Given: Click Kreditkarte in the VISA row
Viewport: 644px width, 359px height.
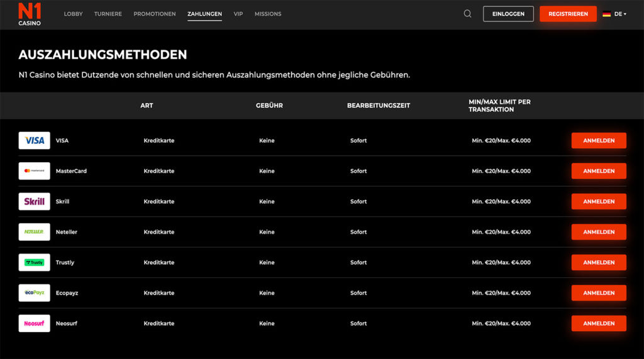Looking at the screenshot, I should [159, 140].
